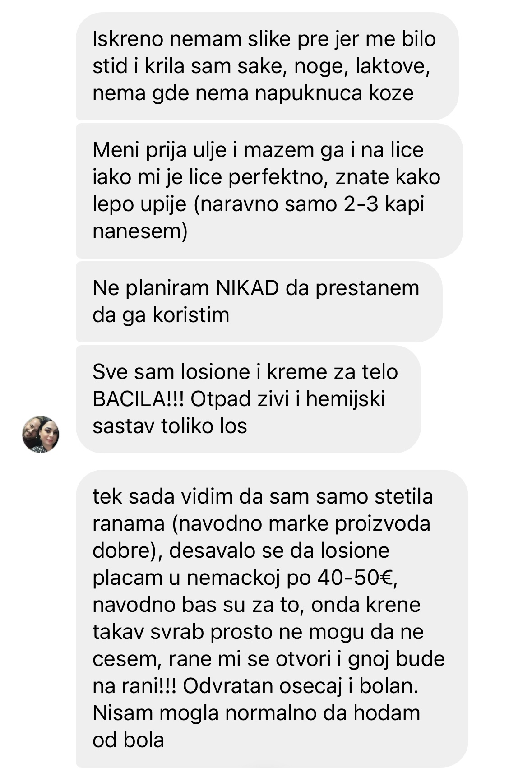Click the word "NIKAD" in the third message

(x=247, y=288)
